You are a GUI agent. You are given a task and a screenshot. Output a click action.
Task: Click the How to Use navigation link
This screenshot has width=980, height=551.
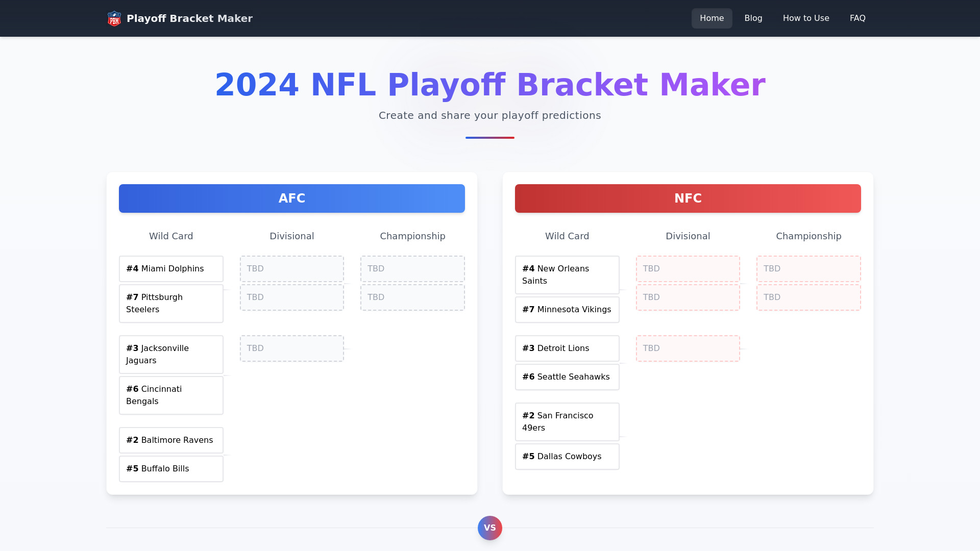click(805, 18)
